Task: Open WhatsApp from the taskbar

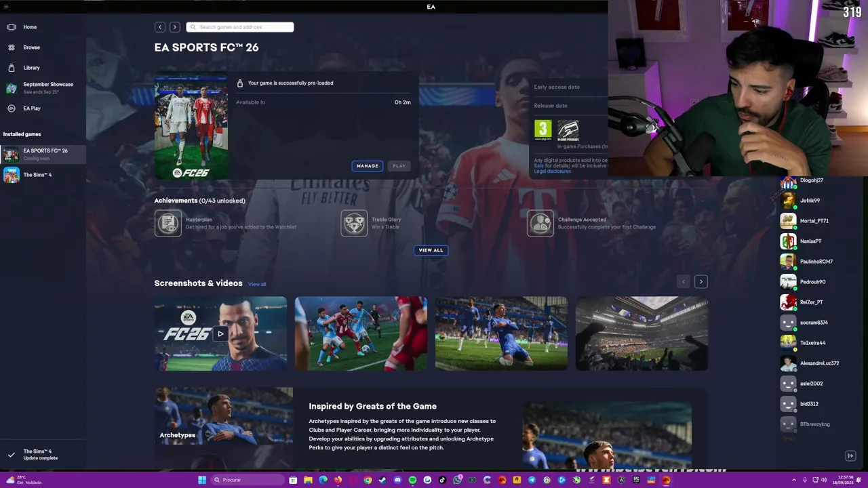Action: [457, 480]
